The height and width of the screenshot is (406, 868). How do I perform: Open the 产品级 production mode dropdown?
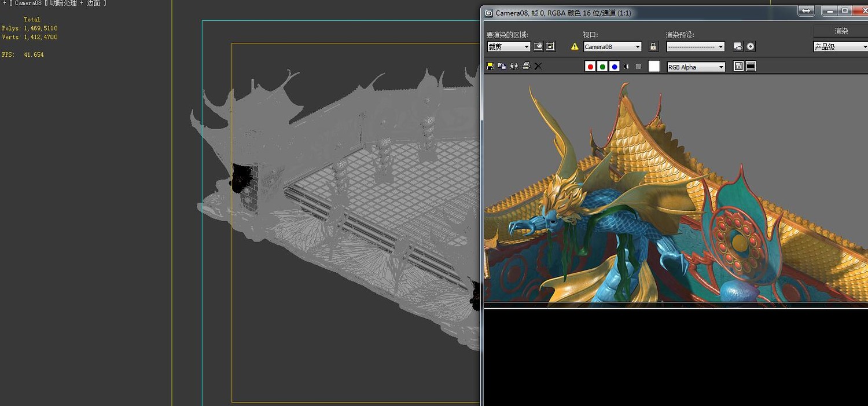click(x=841, y=47)
